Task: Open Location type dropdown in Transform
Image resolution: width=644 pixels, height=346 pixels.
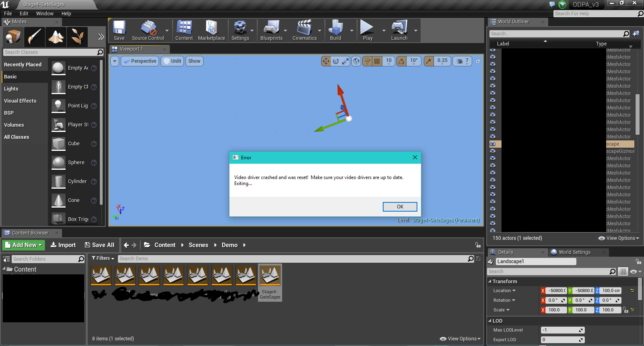Action: click(x=504, y=290)
